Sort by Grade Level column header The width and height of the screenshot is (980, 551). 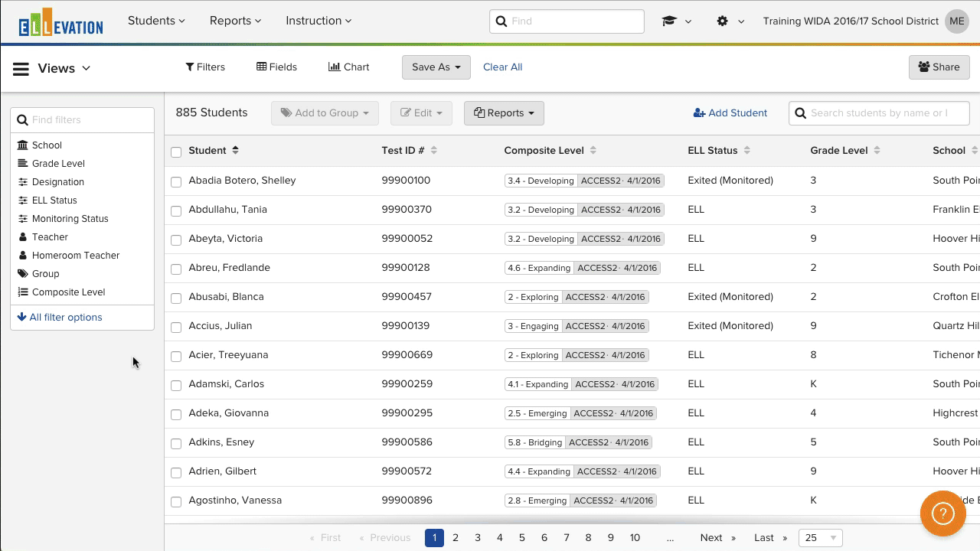(x=845, y=151)
